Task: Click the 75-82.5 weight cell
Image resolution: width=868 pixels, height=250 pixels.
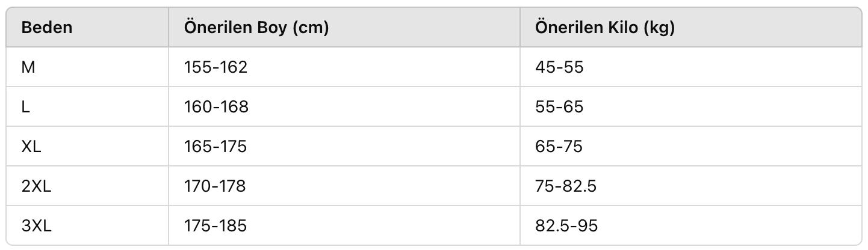Action: pos(691,186)
